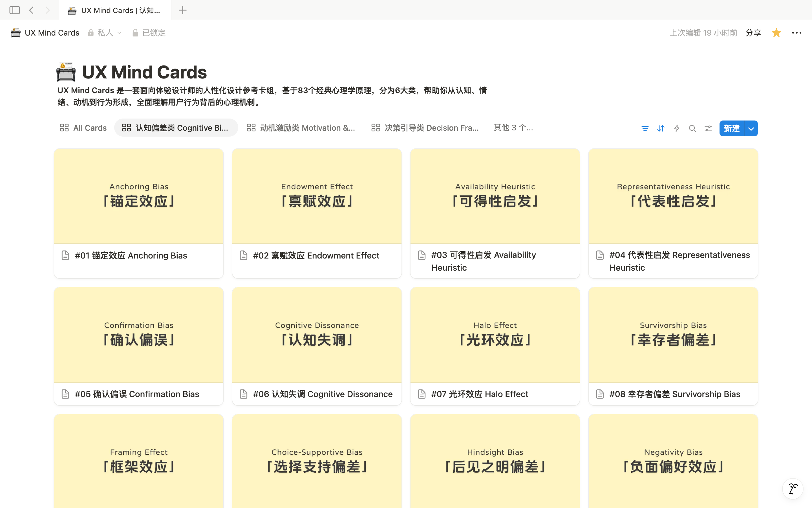This screenshot has width=812, height=508.
Task: Open #03 可得性启发 Availability Heuristic title
Action: click(x=484, y=261)
